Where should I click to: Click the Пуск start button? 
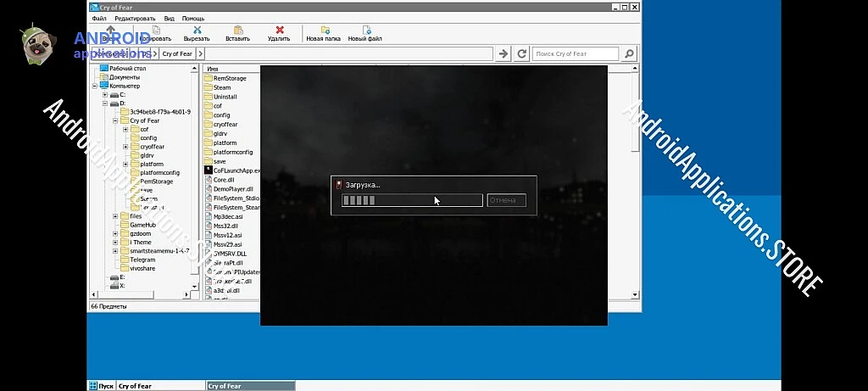[101, 386]
